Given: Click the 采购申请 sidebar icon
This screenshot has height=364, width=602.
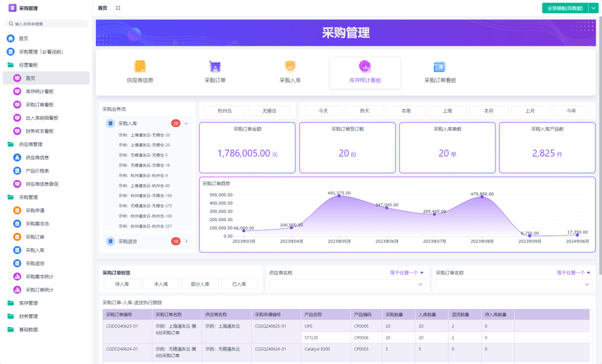Looking at the screenshot, I should (17, 211).
